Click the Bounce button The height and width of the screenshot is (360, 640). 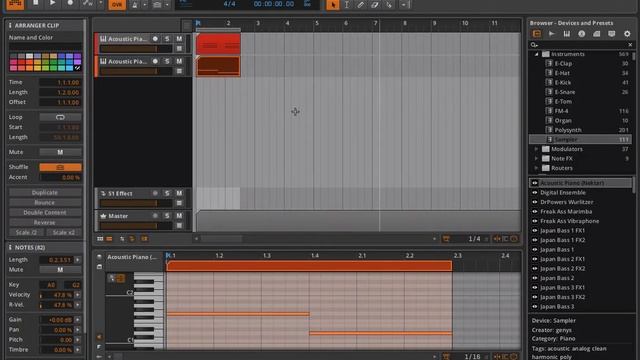pos(45,202)
